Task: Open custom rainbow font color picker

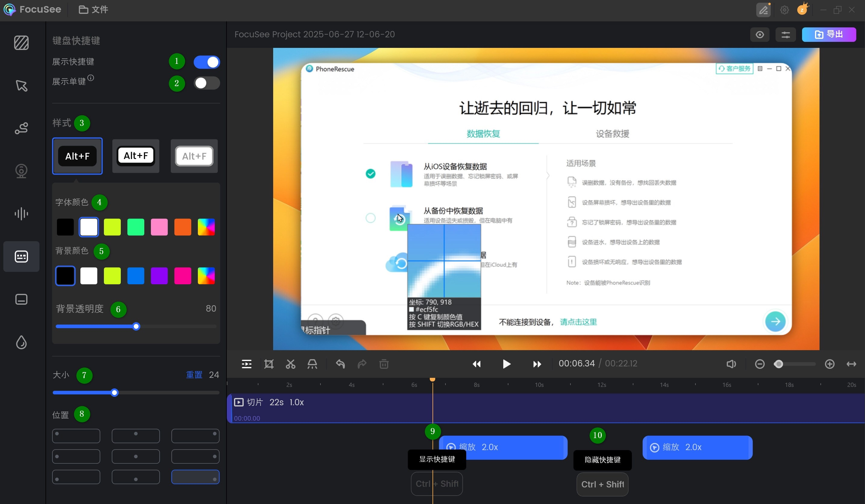Action: click(x=206, y=227)
